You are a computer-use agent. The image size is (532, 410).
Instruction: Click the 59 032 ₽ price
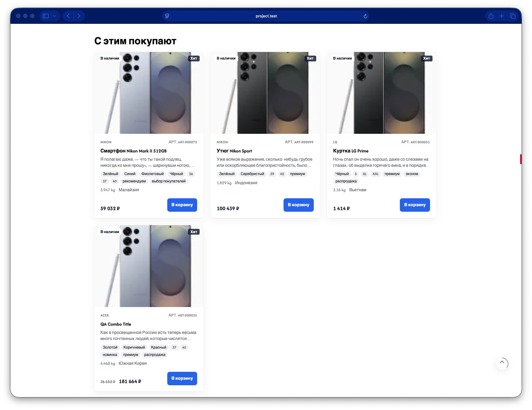tap(110, 208)
